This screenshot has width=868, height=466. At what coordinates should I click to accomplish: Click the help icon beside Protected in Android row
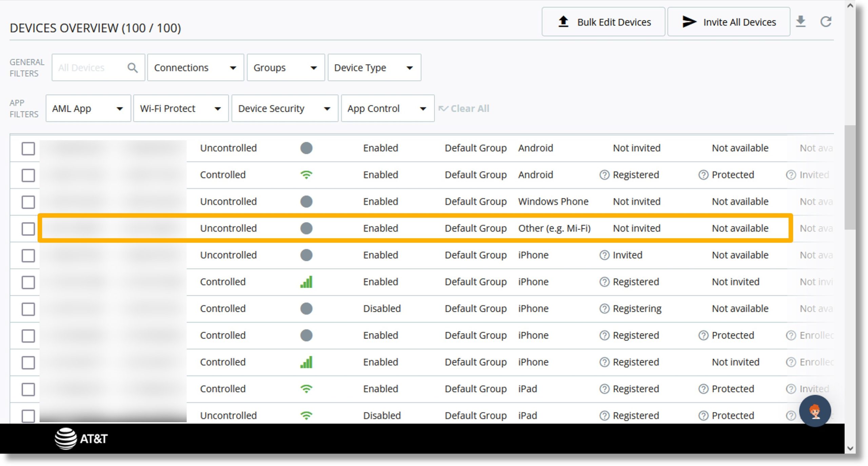tap(703, 175)
